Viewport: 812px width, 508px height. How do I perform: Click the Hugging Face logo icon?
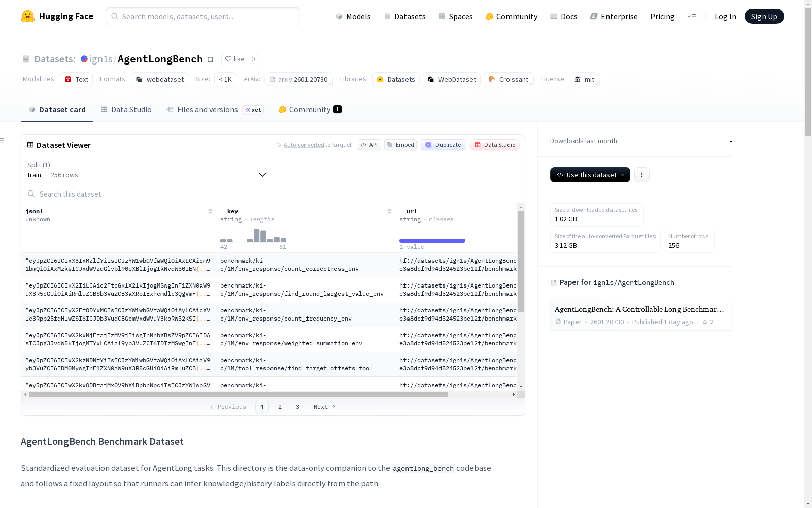[28, 16]
